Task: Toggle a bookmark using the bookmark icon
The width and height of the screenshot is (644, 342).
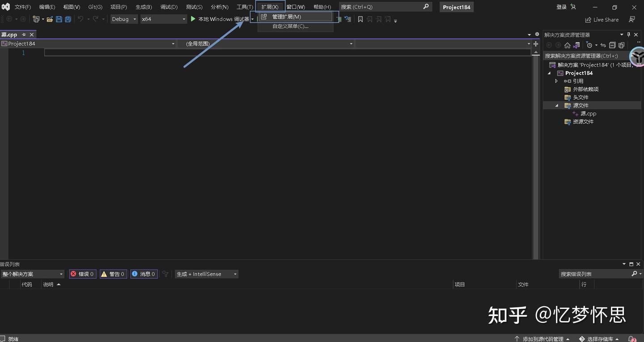Action: [x=360, y=19]
